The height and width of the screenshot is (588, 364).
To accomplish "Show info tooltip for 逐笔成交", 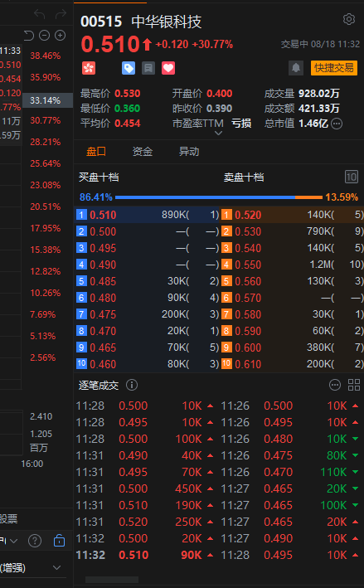I will click(x=132, y=385).
